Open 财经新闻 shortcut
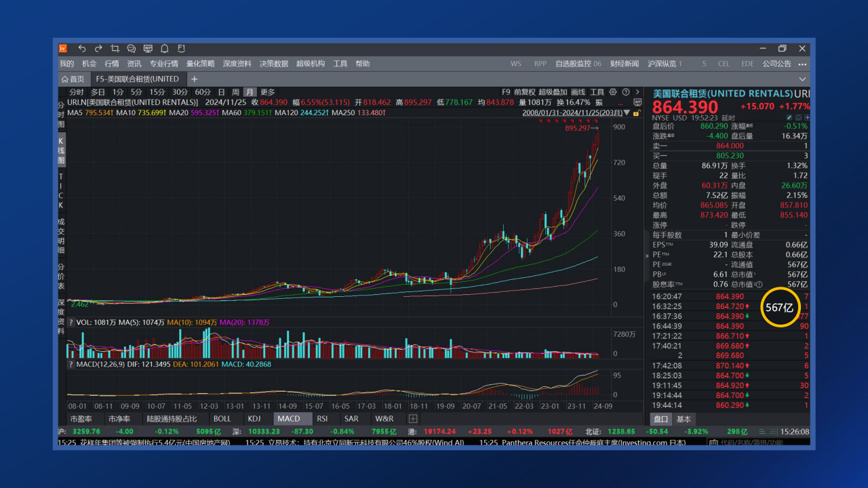 click(625, 64)
